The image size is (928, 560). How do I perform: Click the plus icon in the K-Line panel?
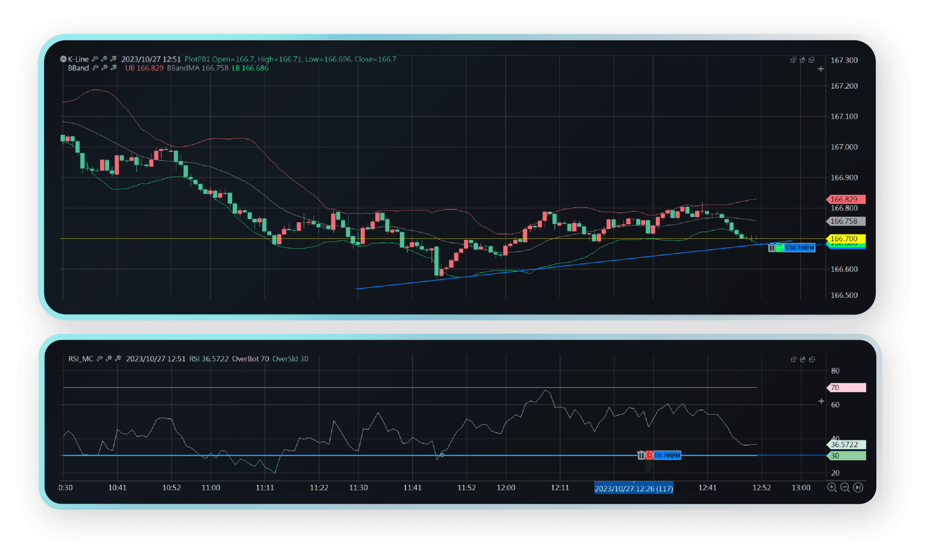(821, 69)
